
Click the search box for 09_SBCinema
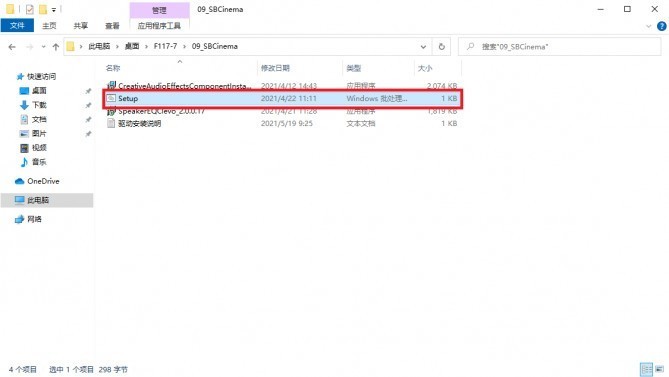coord(559,46)
